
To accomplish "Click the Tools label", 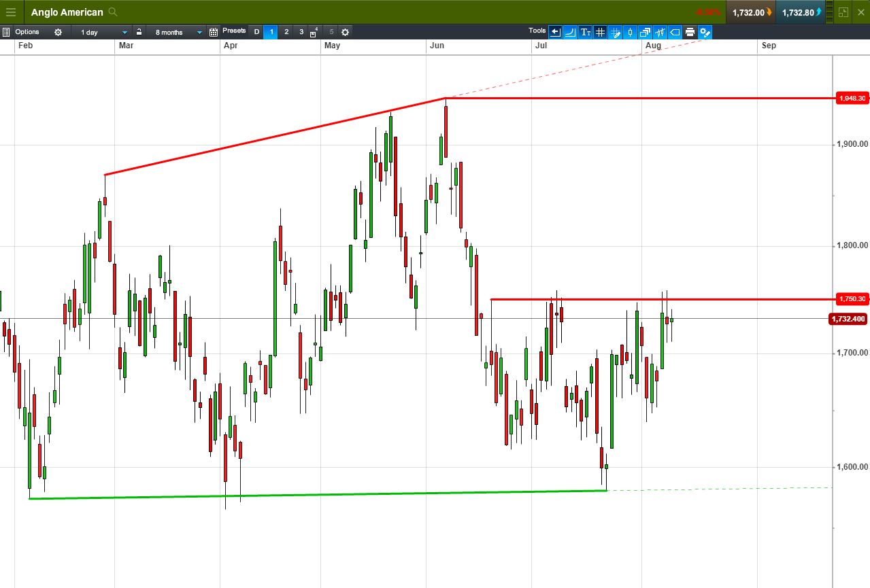I will [537, 31].
